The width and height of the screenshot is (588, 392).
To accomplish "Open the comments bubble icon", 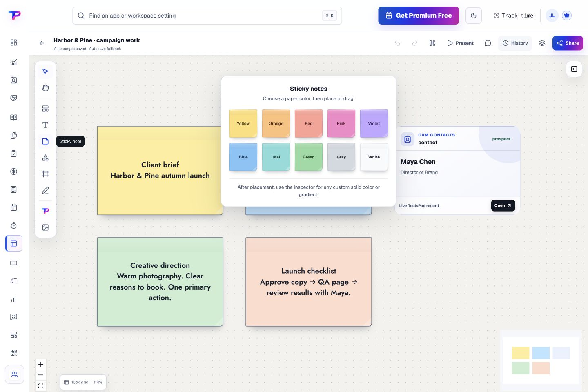I will (x=488, y=43).
